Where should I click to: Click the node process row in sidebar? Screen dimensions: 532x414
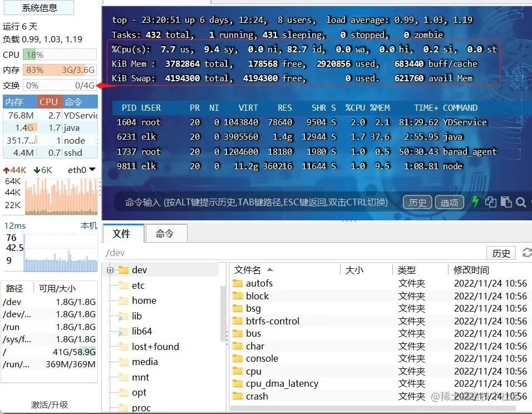(50, 140)
